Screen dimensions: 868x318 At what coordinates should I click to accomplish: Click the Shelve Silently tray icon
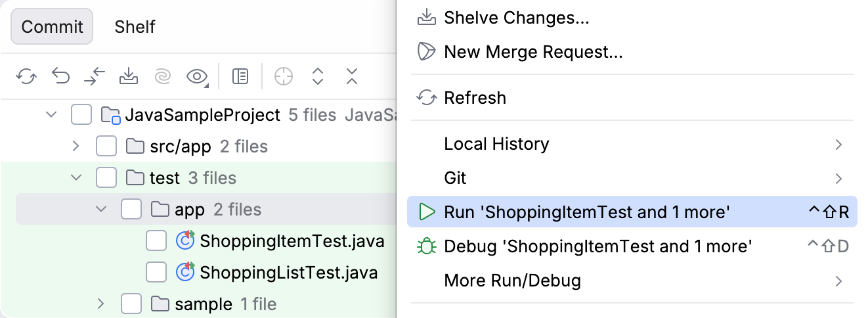click(x=129, y=77)
